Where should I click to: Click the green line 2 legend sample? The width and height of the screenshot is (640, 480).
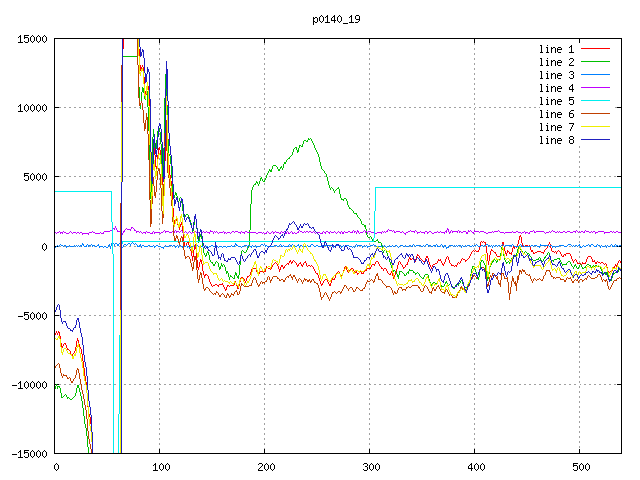point(595,62)
